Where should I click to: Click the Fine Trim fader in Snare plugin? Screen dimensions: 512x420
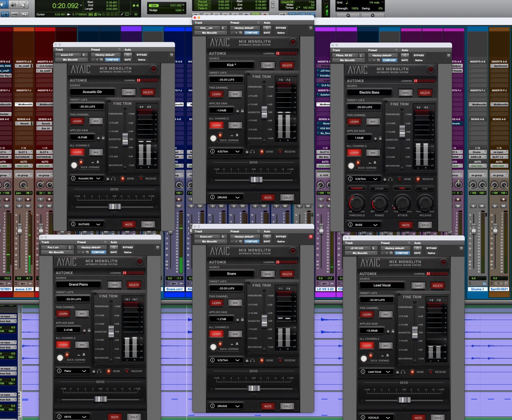point(264,321)
